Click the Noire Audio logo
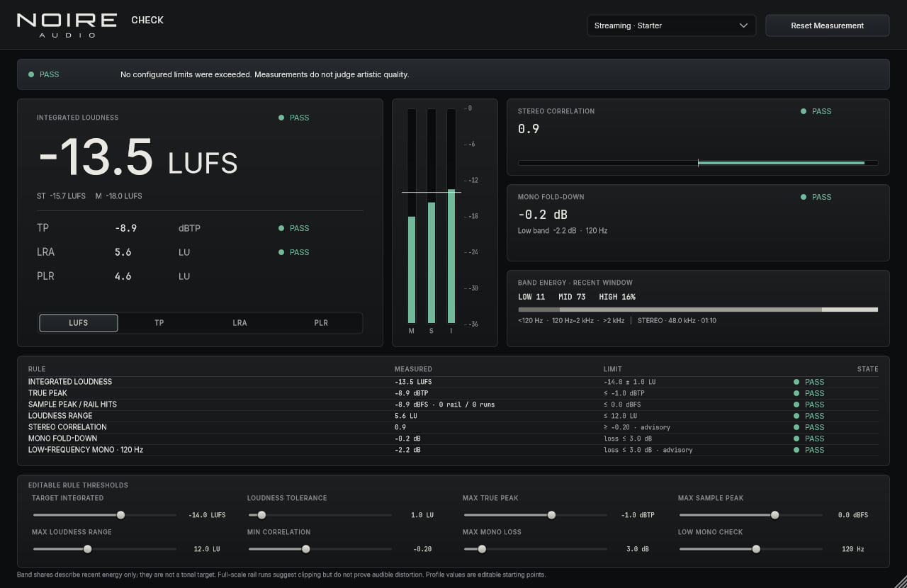Viewport: 907px width, 588px height. [x=67, y=25]
